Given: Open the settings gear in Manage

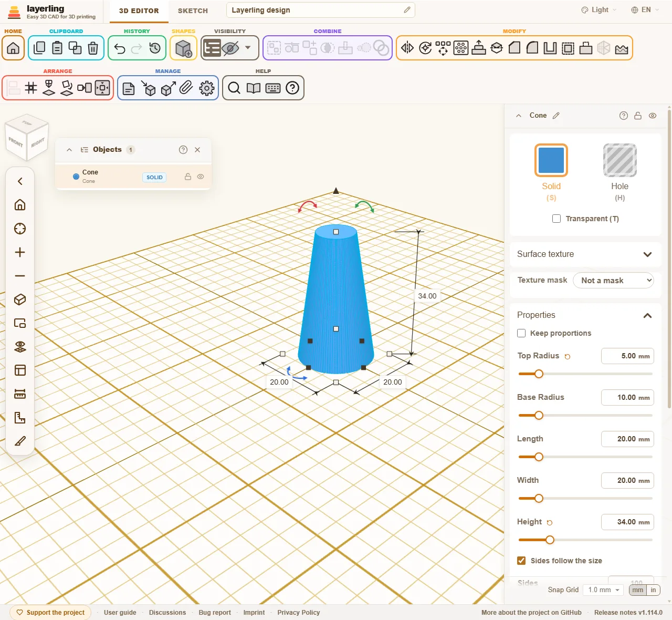Looking at the screenshot, I should pyautogui.click(x=207, y=88).
